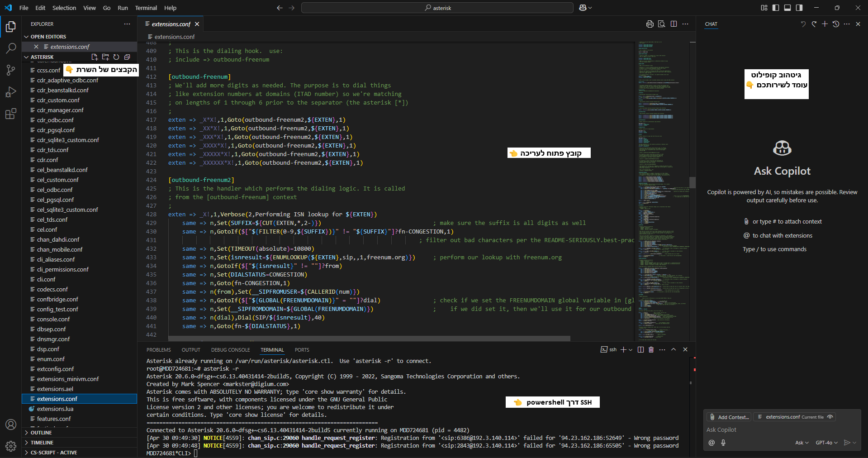Switch to the OUTPUT tab
Viewport: 868px width, 458px height.
click(191, 350)
